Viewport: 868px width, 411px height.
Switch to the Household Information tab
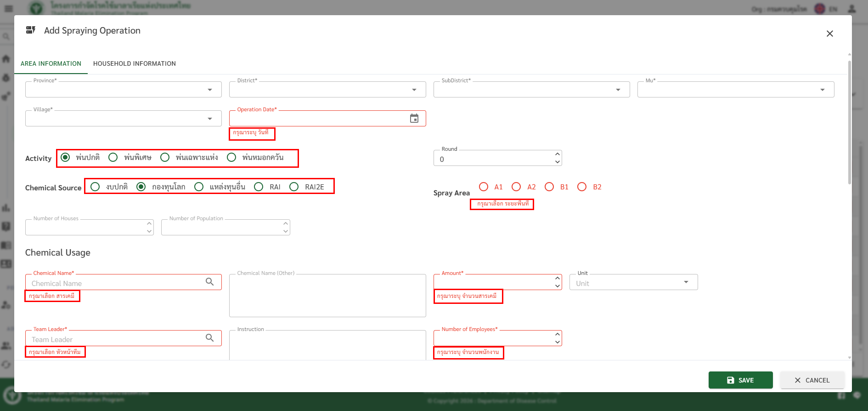pyautogui.click(x=134, y=63)
